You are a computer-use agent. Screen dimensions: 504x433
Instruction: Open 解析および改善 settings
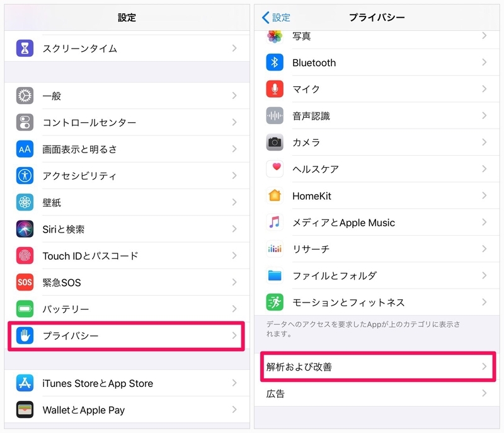point(377,366)
